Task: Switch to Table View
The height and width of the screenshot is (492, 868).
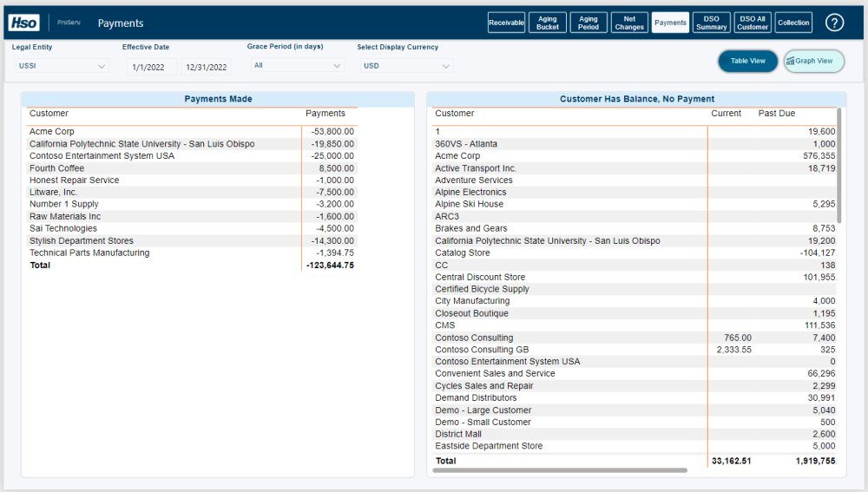Action: pyautogui.click(x=748, y=61)
